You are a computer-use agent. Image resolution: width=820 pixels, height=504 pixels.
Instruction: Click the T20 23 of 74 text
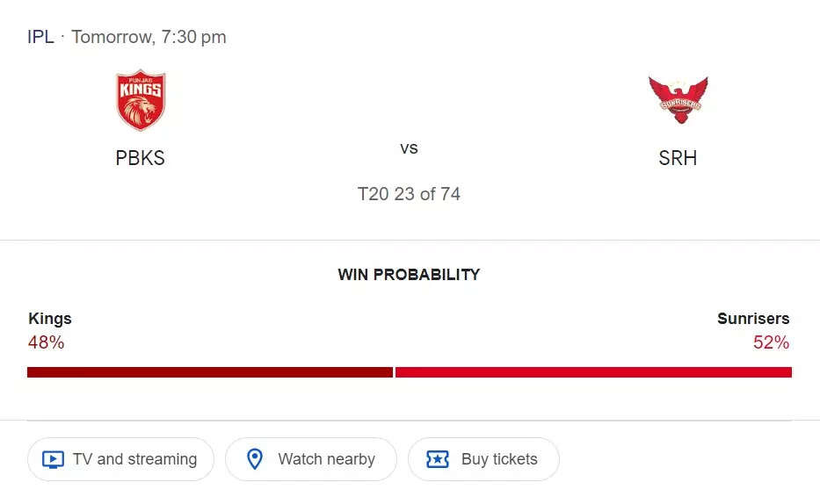[x=409, y=194]
